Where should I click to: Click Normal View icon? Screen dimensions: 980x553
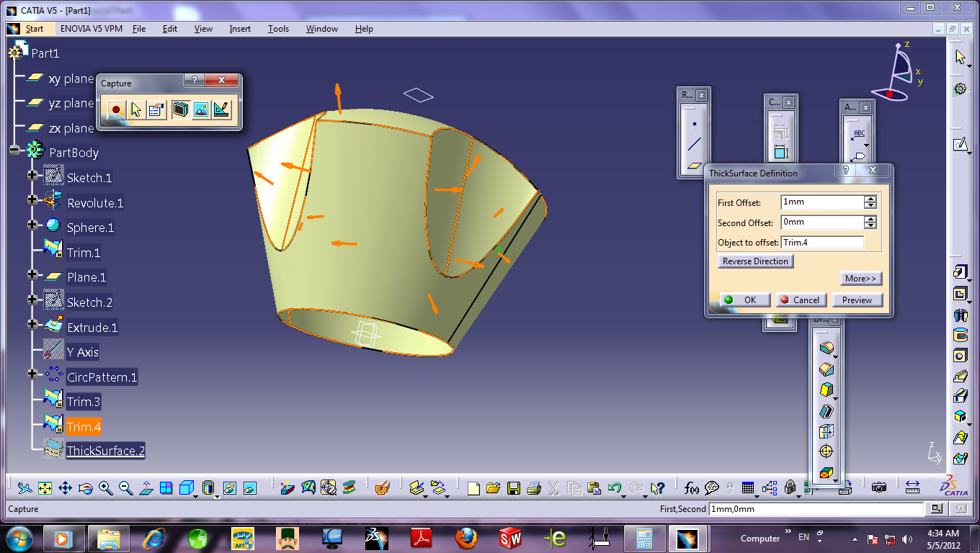click(x=146, y=488)
